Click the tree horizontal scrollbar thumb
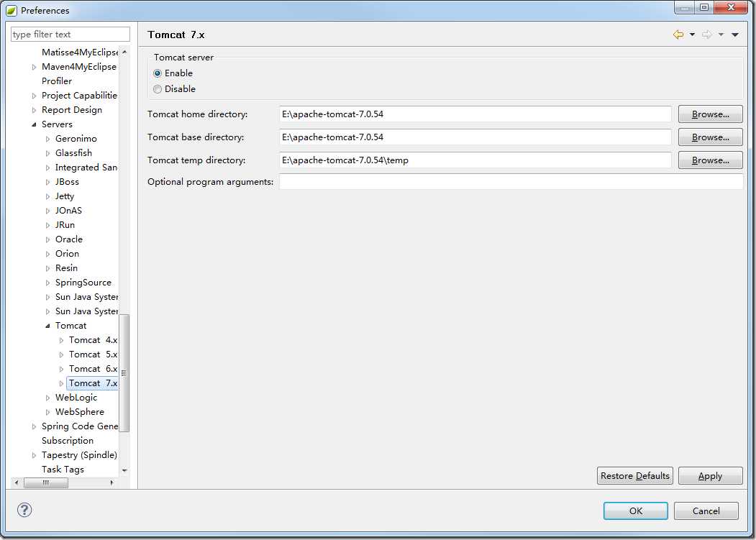756x540 pixels. 46,482
